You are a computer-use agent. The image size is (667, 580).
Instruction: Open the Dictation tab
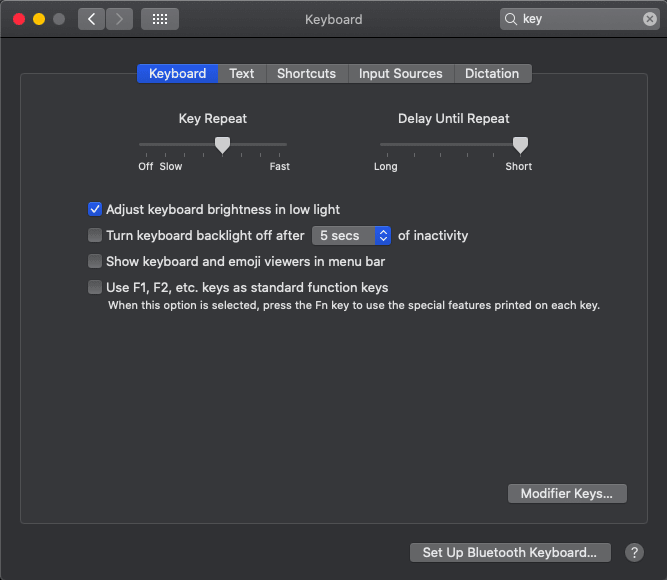492,74
